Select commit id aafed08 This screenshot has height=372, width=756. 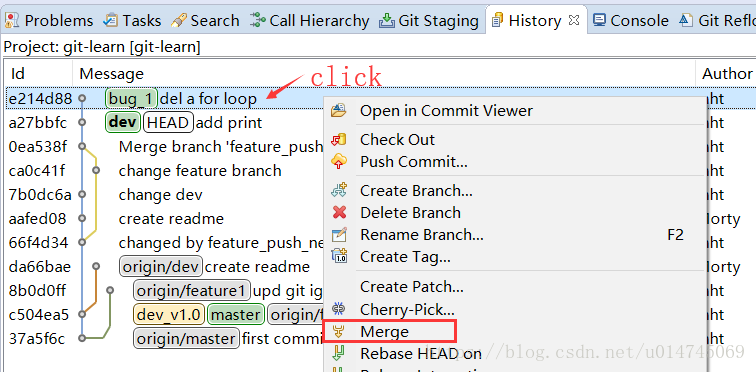click(37, 219)
